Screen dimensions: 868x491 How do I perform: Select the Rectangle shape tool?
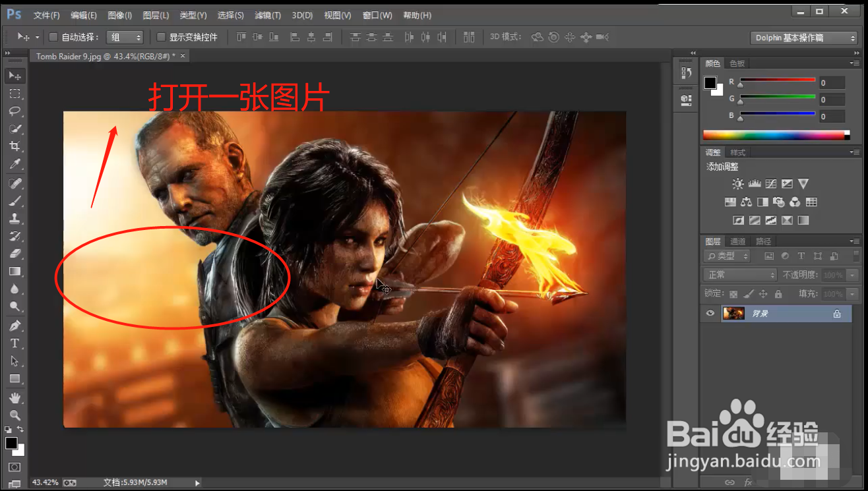[x=15, y=379]
